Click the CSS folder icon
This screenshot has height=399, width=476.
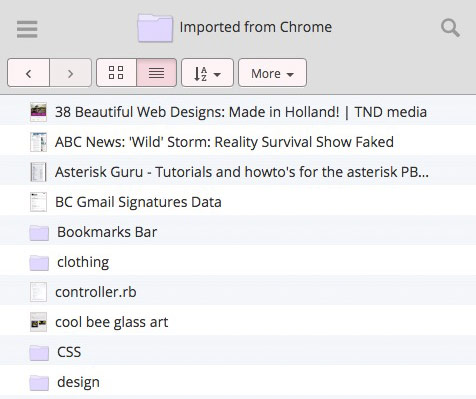[39, 353]
